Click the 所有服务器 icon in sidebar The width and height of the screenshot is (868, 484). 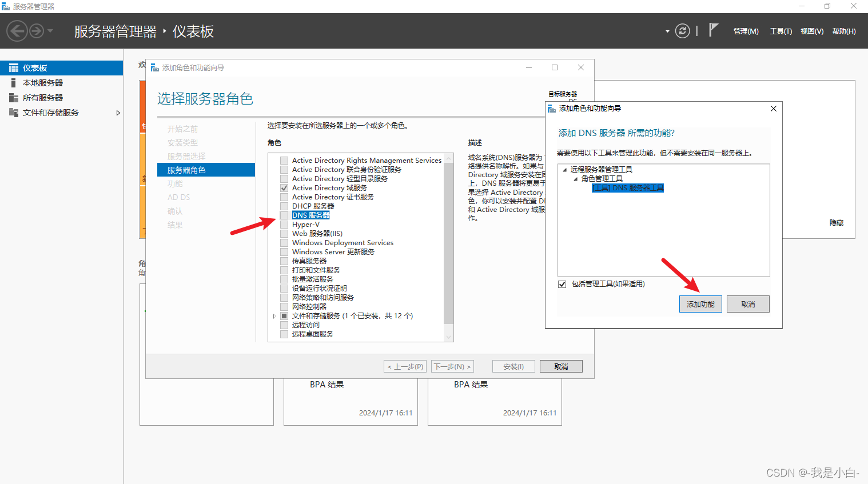click(14, 98)
